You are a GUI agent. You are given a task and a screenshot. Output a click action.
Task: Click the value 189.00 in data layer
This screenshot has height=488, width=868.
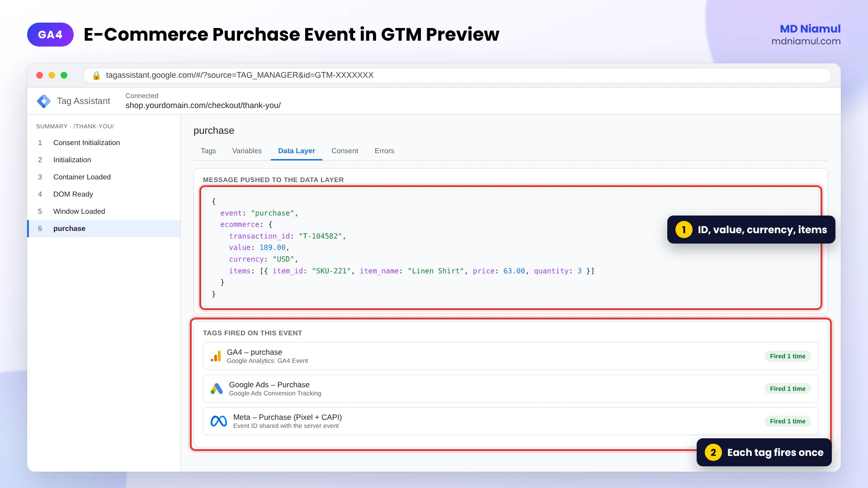click(273, 248)
